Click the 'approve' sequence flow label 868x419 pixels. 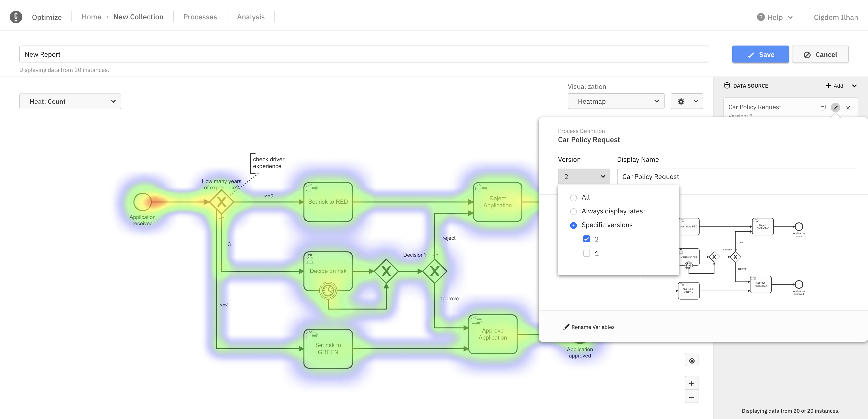click(449, 299)
